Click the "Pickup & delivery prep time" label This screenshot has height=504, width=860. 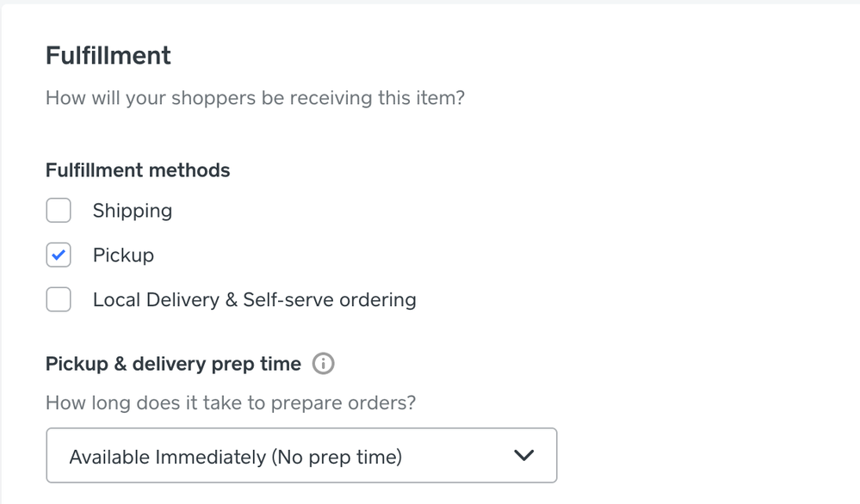pos(173,364)
